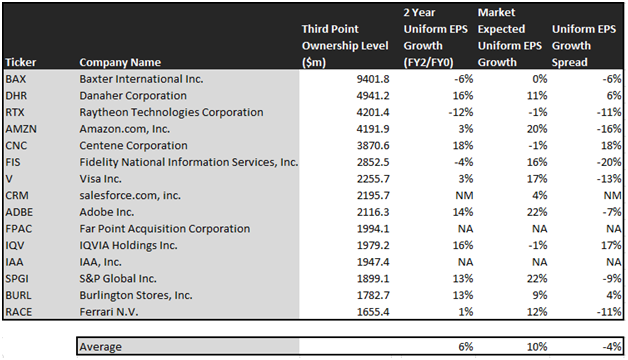Click the Third Point Ownership Level header
Screen dimensions: 628x360
pos(345,46)
